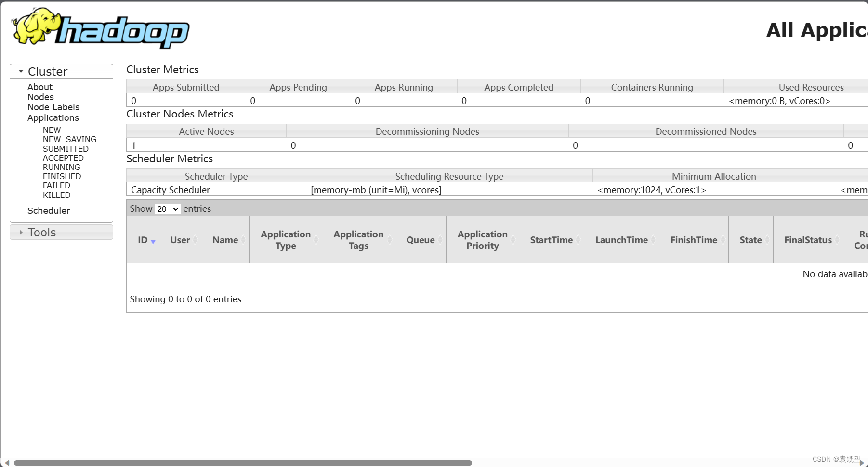
Task: Click the Containers Running header
Action: (652, 87)
